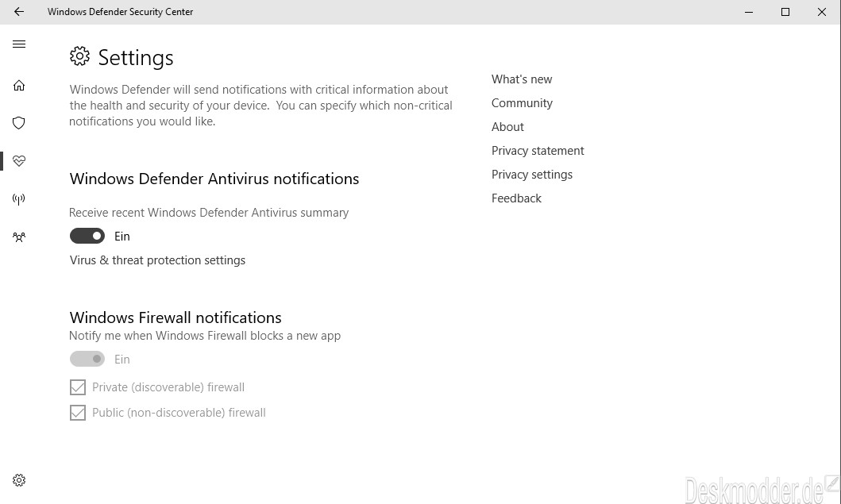Go back using the title bar arrow
The height and width of the screenshot is (504, 841).
pyautogui.click(x=19, y=12)
